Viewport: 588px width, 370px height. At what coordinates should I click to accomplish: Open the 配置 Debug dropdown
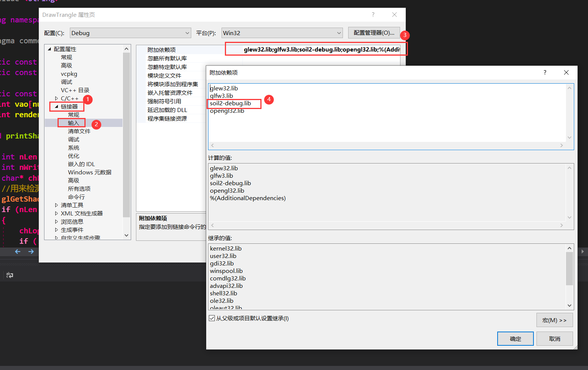point(130,33)
